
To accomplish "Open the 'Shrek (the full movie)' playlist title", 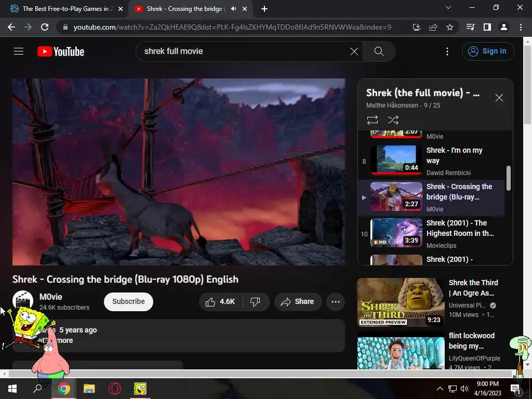I will tap(423, 92).
